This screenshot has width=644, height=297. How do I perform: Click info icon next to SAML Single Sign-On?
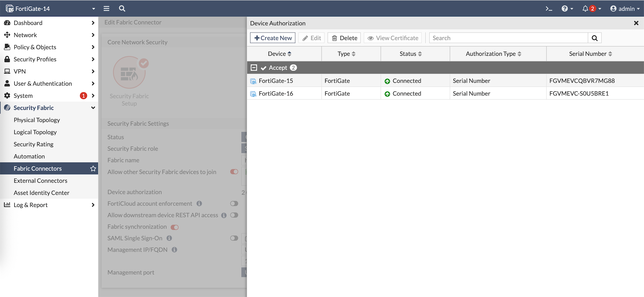(169, 238)
